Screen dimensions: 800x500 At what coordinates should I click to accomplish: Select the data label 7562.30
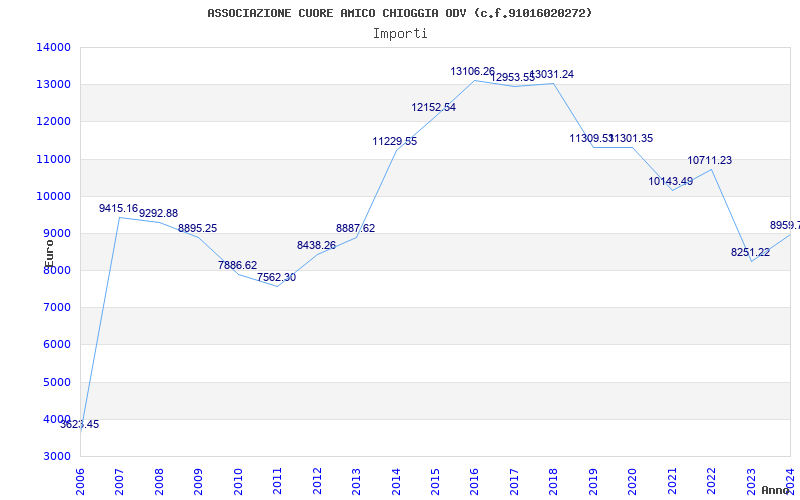point(277,278)
